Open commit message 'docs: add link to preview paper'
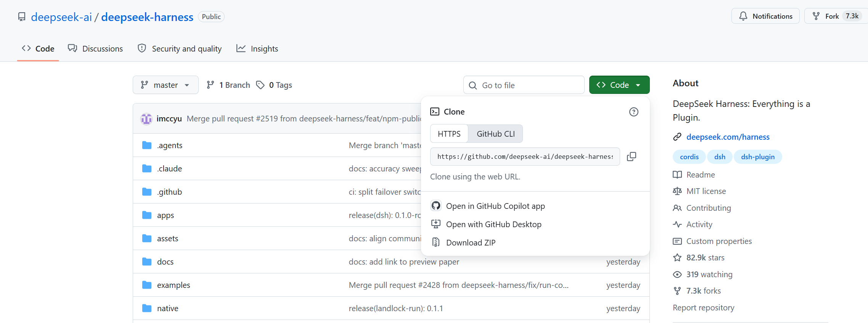The image size is (868, 323). click(404, 262)
